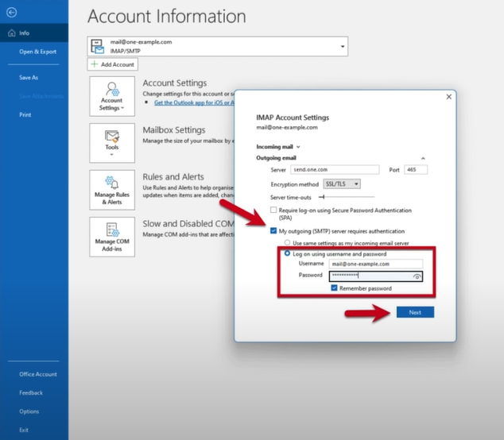Screen dimensions: 504x440
Task: Click the Rules and Alerts heading text
Action: point(173,176)
